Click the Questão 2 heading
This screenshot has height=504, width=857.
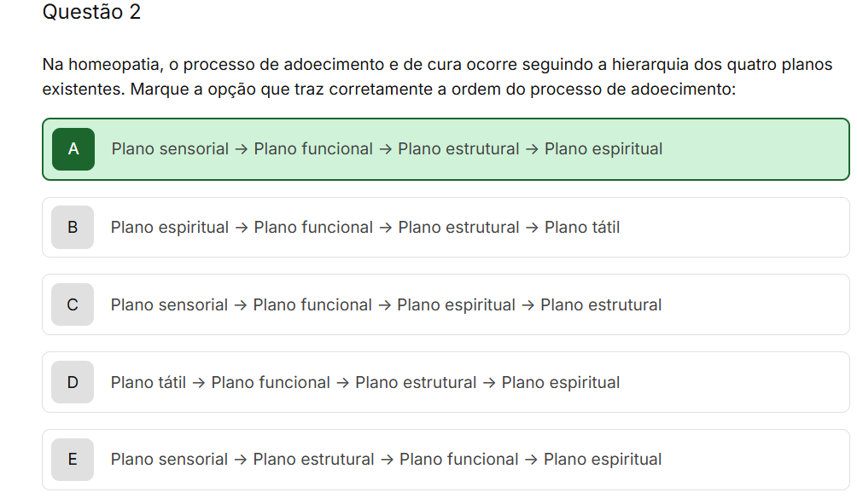click(91, 13)
